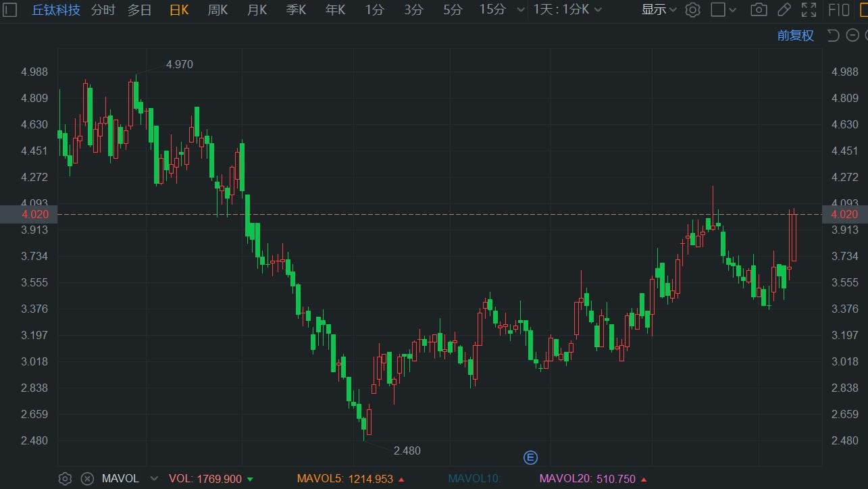The width and height of the screenshot is (868, 489).
Task: Switch to 15分 fifteen-minute chart
Action: pos(492,9)
